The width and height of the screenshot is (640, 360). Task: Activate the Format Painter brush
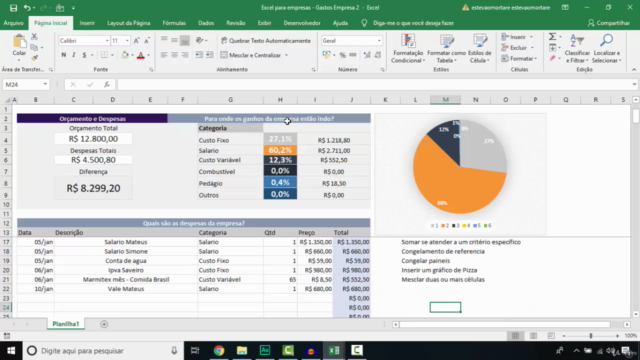[35, 58]
